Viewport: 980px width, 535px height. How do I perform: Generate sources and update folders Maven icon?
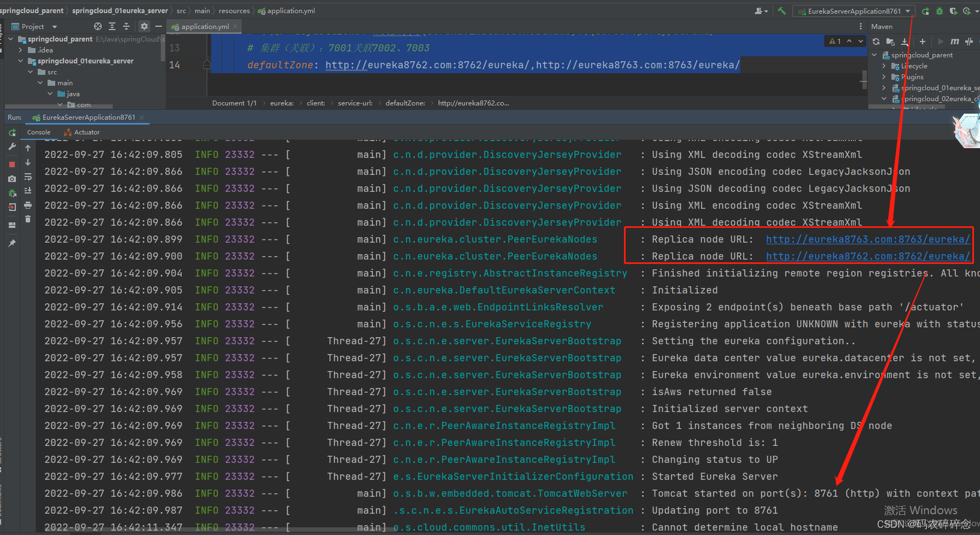click(890, 42)
